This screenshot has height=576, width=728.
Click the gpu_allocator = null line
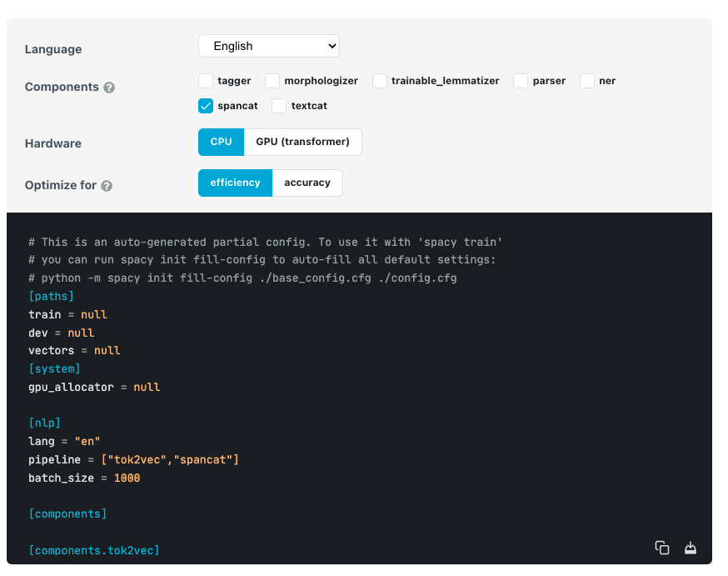[x=94, y=388]
